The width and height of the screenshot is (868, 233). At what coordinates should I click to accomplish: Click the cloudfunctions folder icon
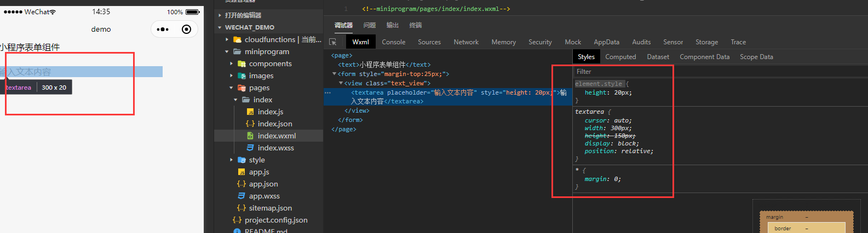[238, 39]
